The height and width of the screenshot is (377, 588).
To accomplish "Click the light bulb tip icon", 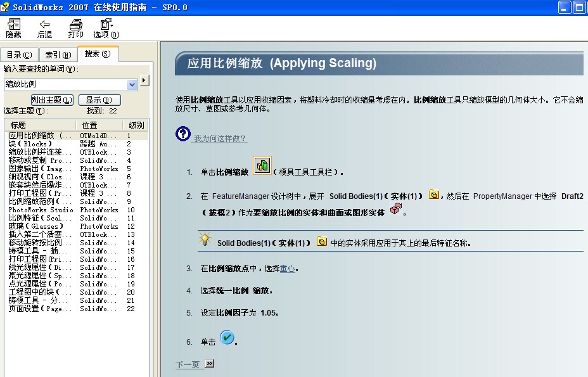I will click(x=205, y=240).
